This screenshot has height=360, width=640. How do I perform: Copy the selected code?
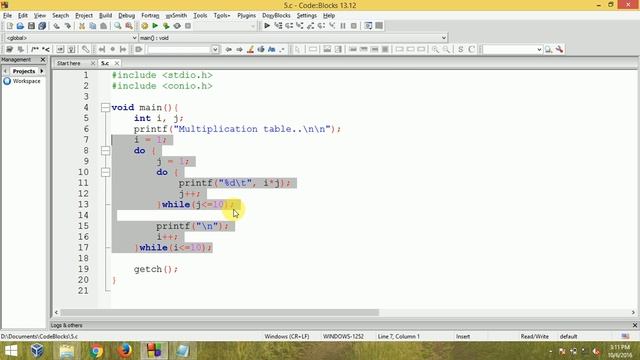coord(93,26)
